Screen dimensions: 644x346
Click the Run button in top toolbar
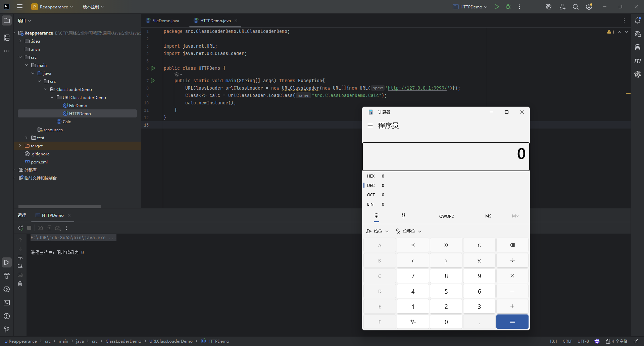[496, 7]
